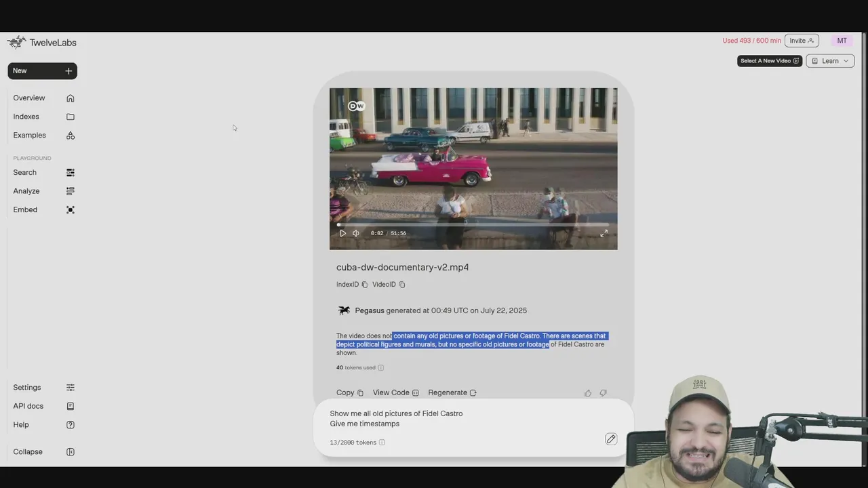Copy the IndexID
868x488 pixels.
(x=364, y=285)
